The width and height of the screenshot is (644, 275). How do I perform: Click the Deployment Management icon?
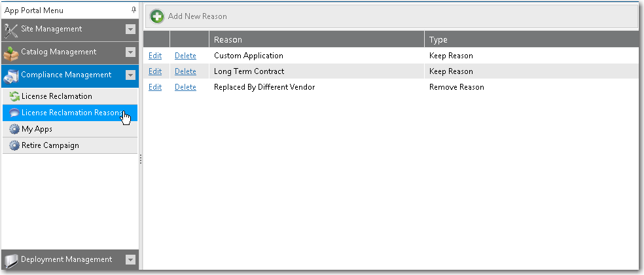point(11,260)
